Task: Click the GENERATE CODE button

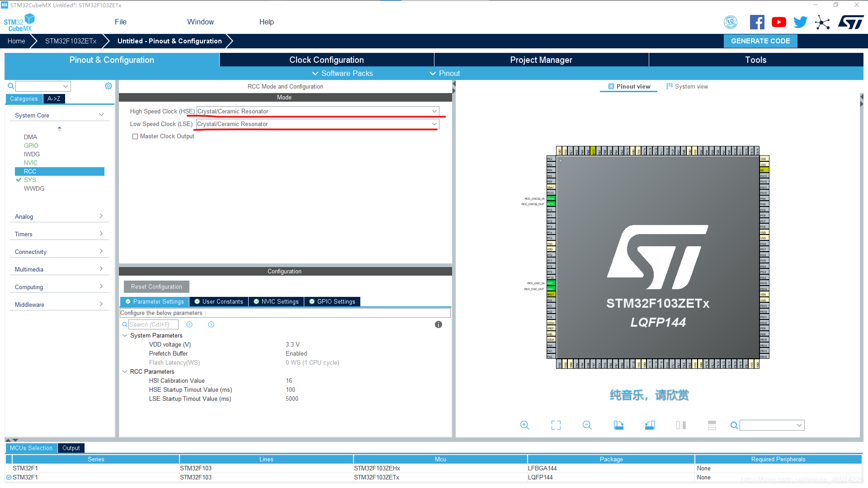Action: click(x=760, y=41)
